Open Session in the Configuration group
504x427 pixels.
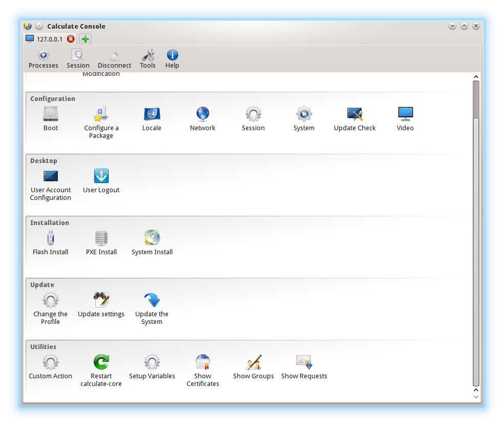(x=254, y=119)
